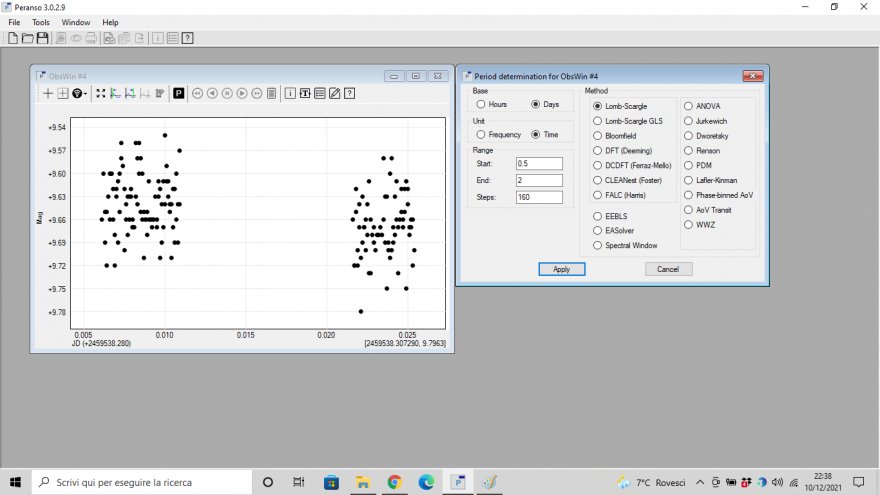Cancel the period determination dialog
This screenshot has width=880, height=495.
click(668, 269)
